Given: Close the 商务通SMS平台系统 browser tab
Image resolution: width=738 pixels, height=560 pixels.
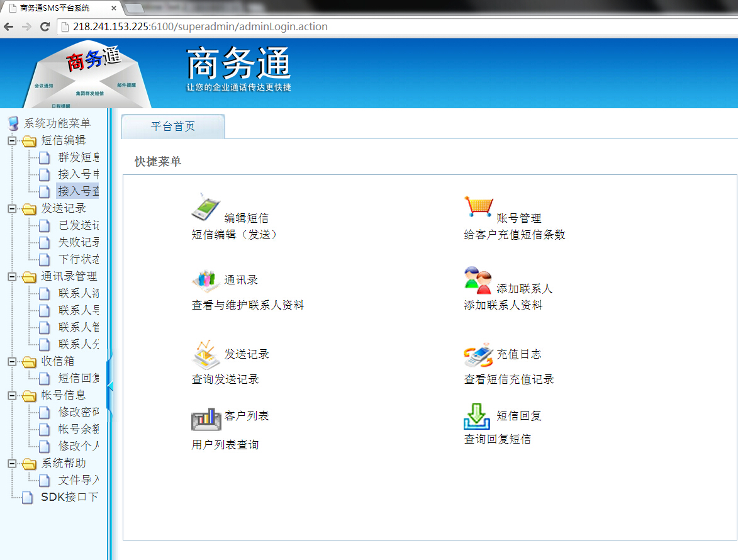Looking at the screenshot, I should pyautogui.click(x=113, y=8).
